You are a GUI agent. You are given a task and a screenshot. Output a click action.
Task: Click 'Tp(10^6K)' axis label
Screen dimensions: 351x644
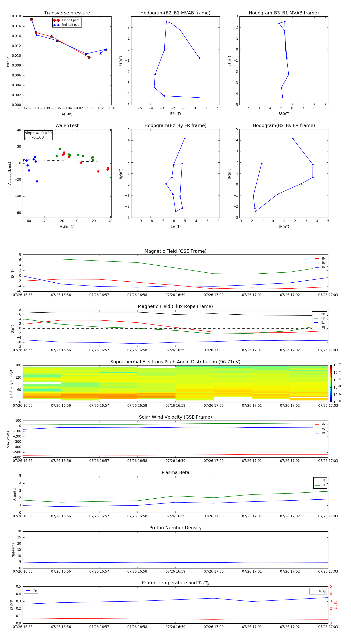point(11,605)
